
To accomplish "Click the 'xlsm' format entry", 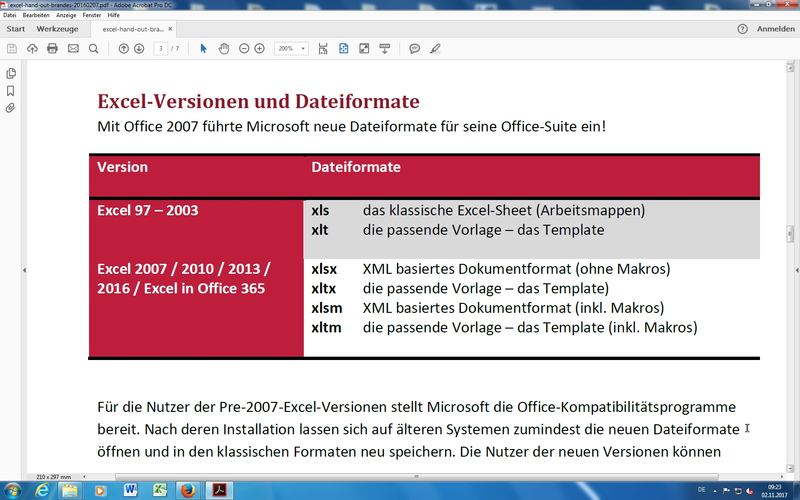I will 327,308.
